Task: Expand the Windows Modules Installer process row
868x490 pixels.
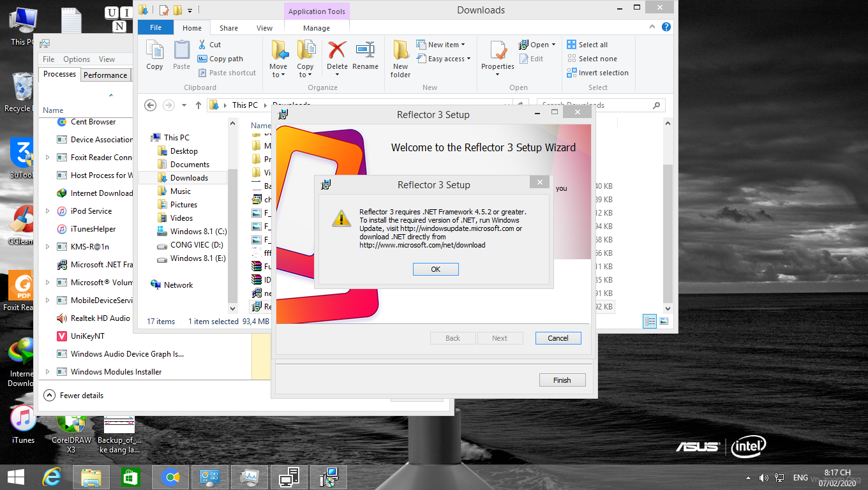Action: pos(48,372)
